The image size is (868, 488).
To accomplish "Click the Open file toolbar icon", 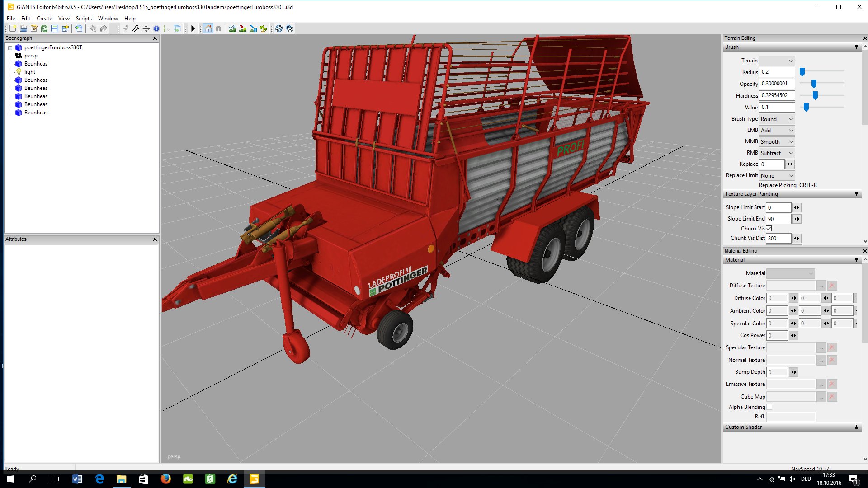I will 23,28.
